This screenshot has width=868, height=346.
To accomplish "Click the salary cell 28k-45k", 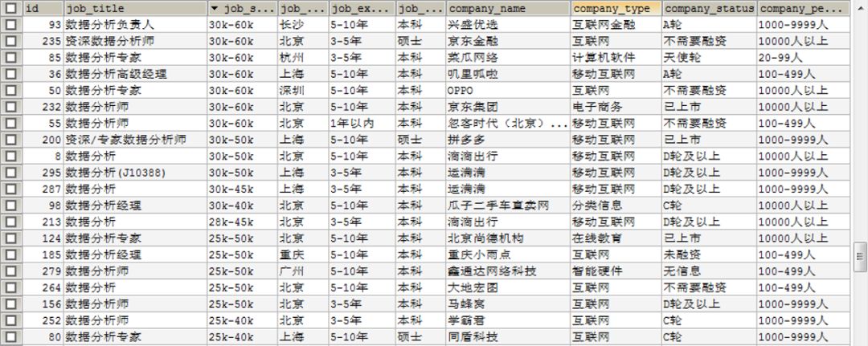I will coord(243,222).
